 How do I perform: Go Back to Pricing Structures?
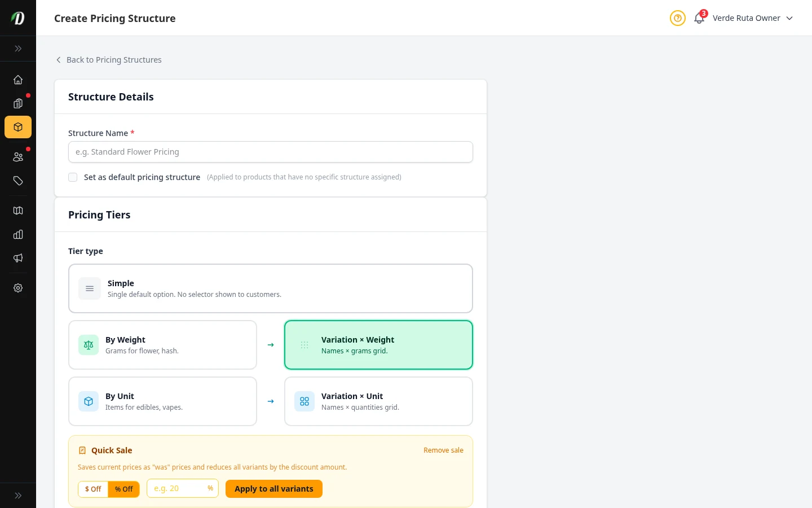coord(109,60)
